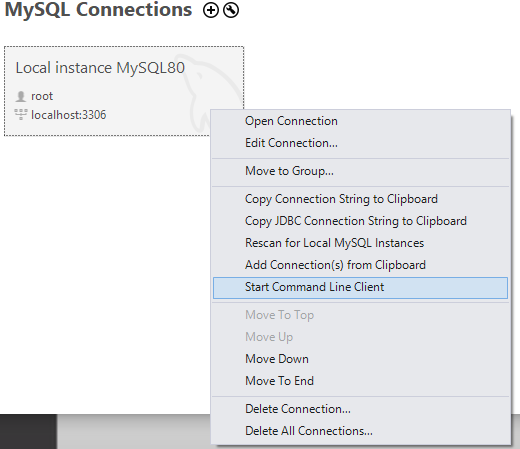Image resolution: width=520 pixels, height=449 pixels.
Task: Select Edit Connection... menu entry
Action: [360, 143]
